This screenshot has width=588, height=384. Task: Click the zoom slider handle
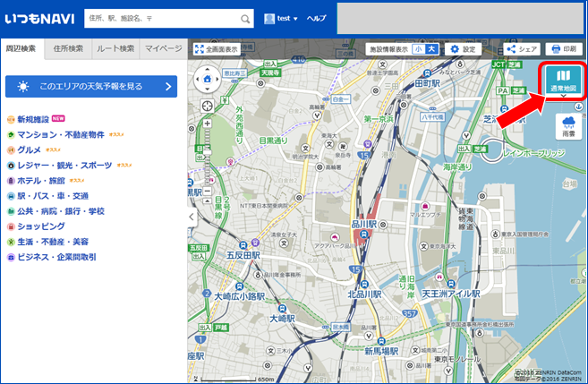tap(207, 153)
